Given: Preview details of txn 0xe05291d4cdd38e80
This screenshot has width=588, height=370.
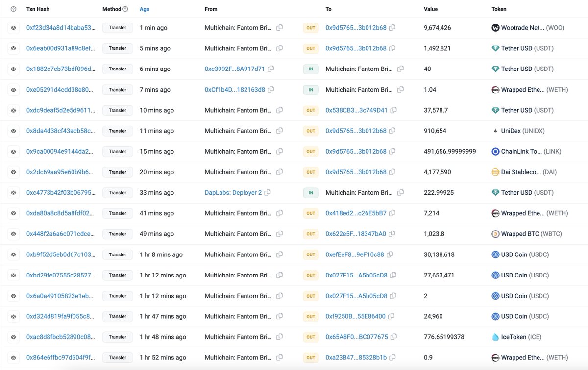Looking at the screenshot, I should point(14,90).
